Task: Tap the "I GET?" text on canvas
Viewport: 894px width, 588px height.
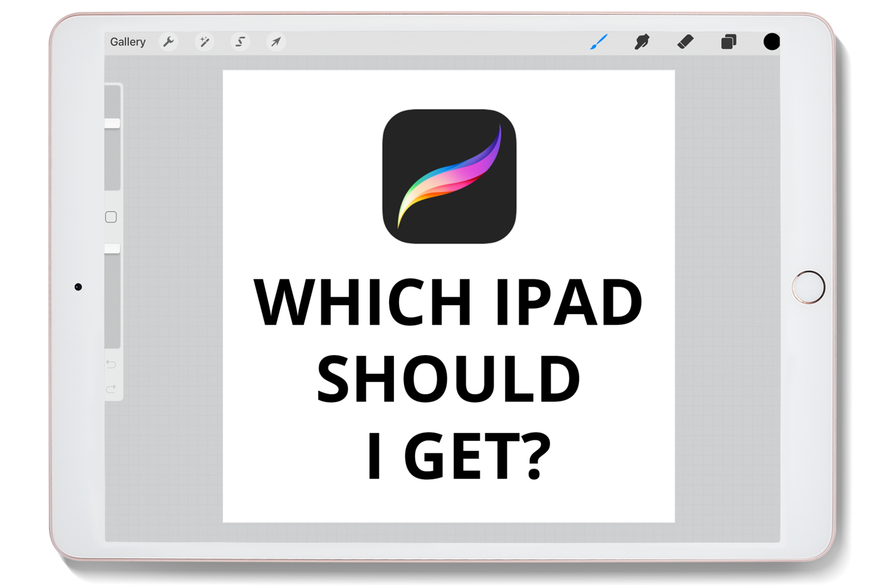Action: [x=458, y=456]
